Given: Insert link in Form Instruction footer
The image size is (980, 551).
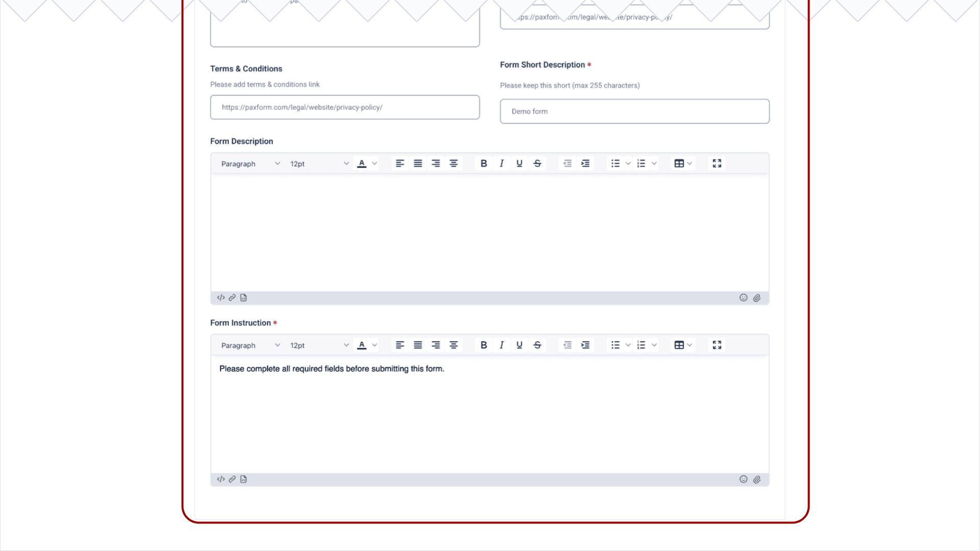Looking at the screenshot, I should [232, 479].
